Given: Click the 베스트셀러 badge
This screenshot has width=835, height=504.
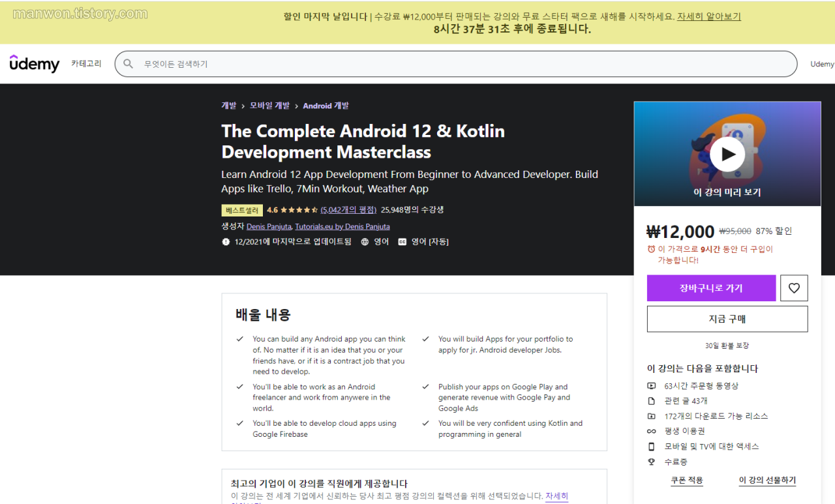Looking at the screenshot, I should tap(242, 211).
